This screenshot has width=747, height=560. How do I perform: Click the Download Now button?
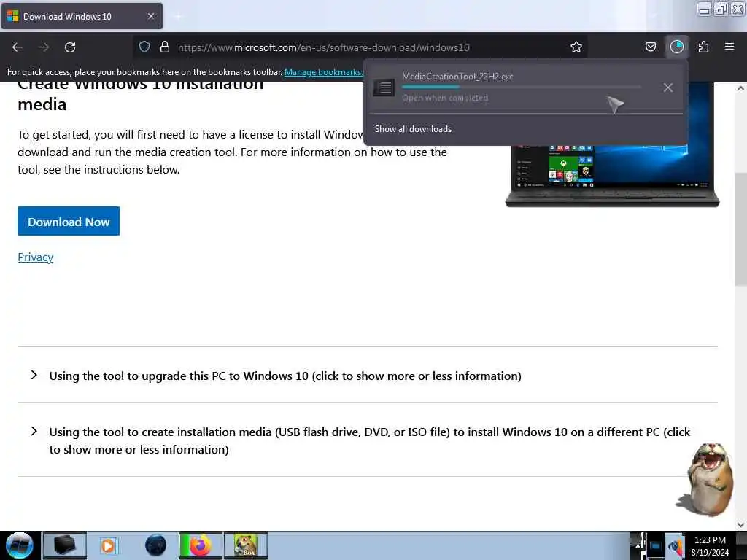click(69, 221)
